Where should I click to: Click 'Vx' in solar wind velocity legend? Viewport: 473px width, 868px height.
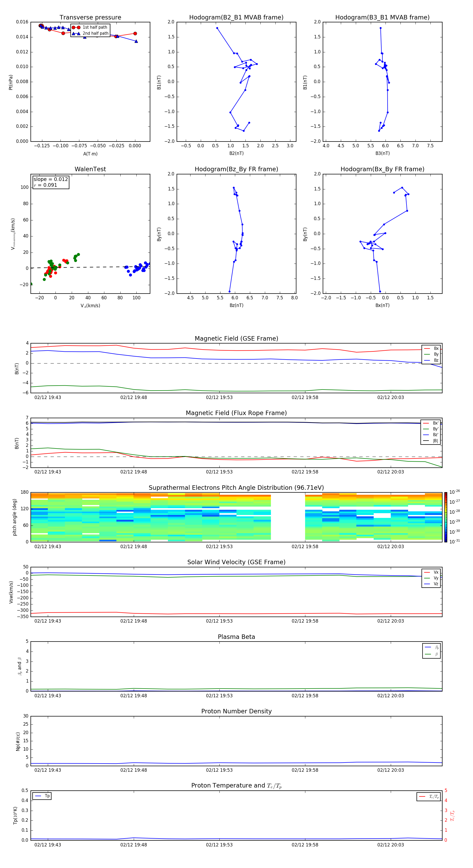(431, 573)
